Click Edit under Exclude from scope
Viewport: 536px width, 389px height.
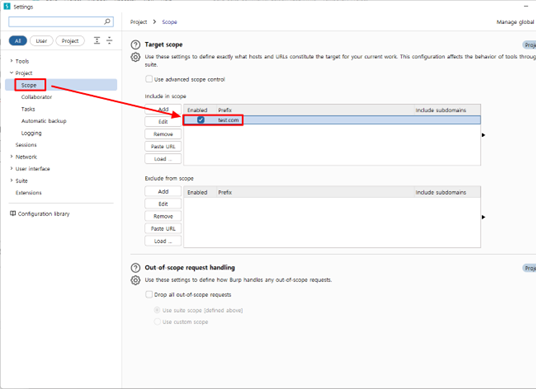(163, 204)
